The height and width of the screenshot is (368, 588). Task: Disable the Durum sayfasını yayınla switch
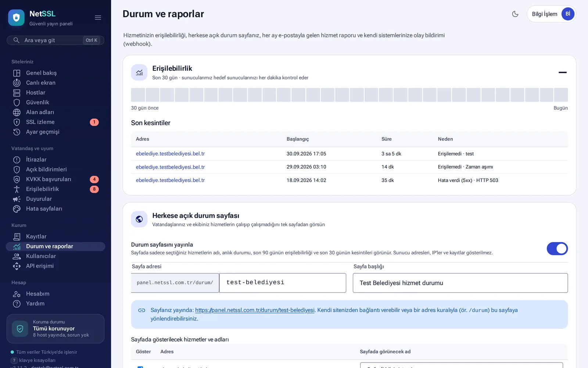click(557, 249)
